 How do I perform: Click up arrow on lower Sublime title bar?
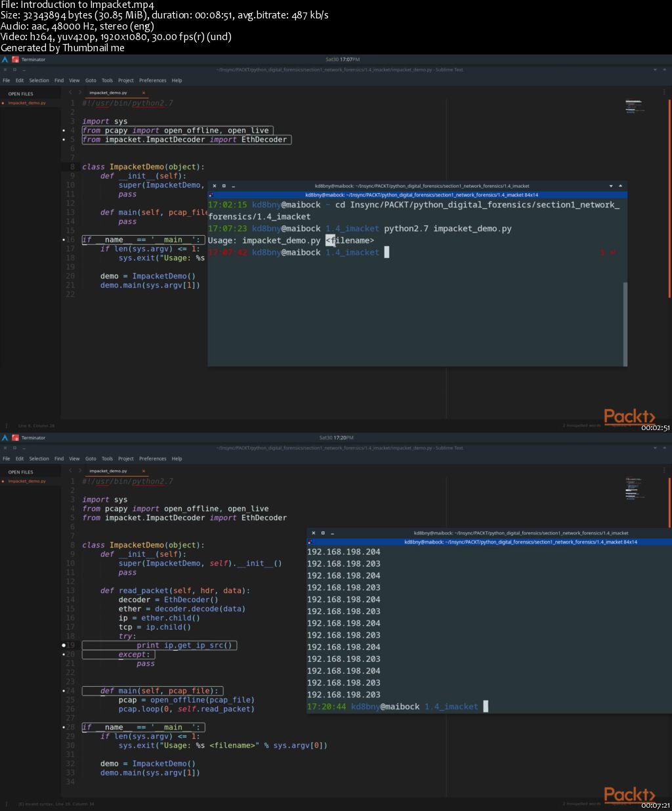(x=665, y=448)
